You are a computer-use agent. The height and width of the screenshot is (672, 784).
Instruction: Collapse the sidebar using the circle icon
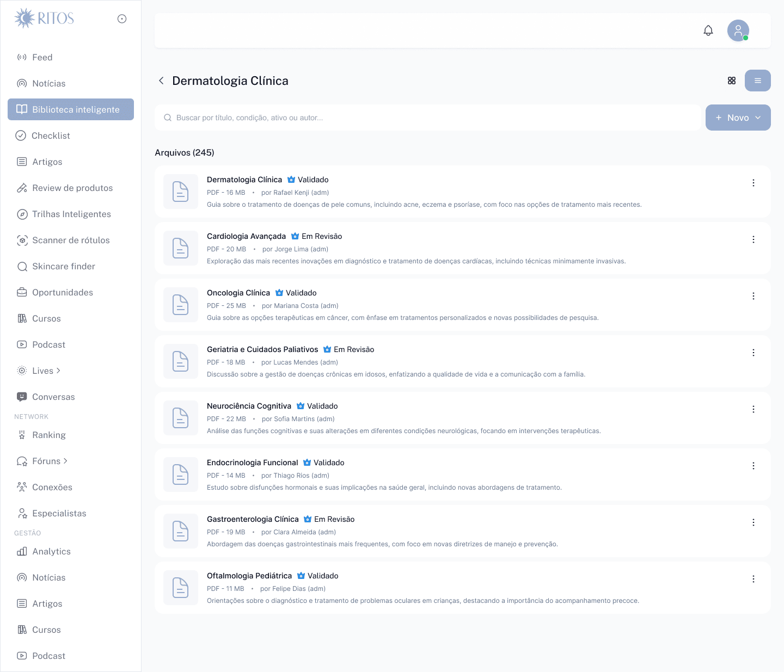[122, 19]
